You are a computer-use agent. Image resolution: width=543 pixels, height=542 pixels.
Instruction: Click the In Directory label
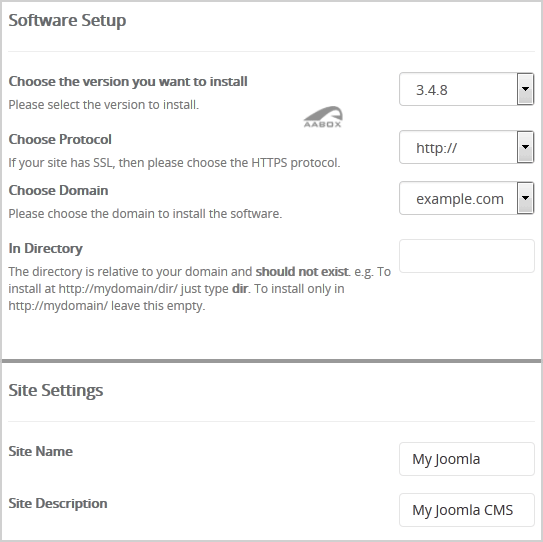pos(45,249)
